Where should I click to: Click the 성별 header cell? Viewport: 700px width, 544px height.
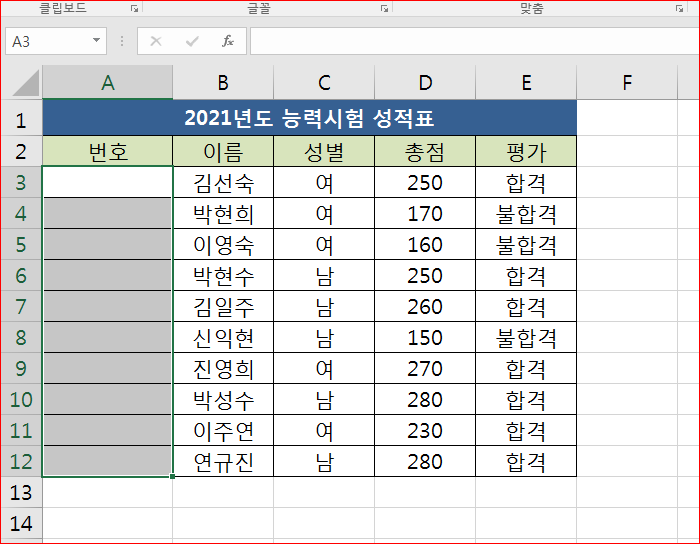point(324,151)
